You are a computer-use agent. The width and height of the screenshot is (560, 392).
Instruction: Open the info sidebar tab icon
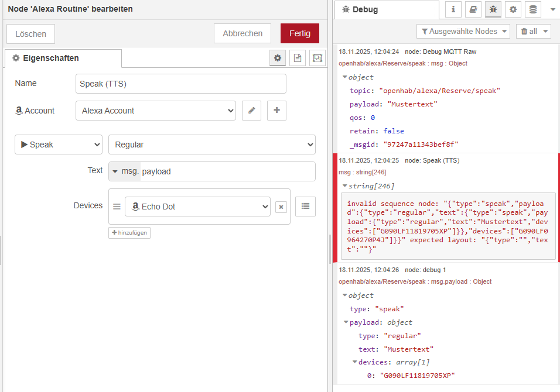click(x=454, y=9)
